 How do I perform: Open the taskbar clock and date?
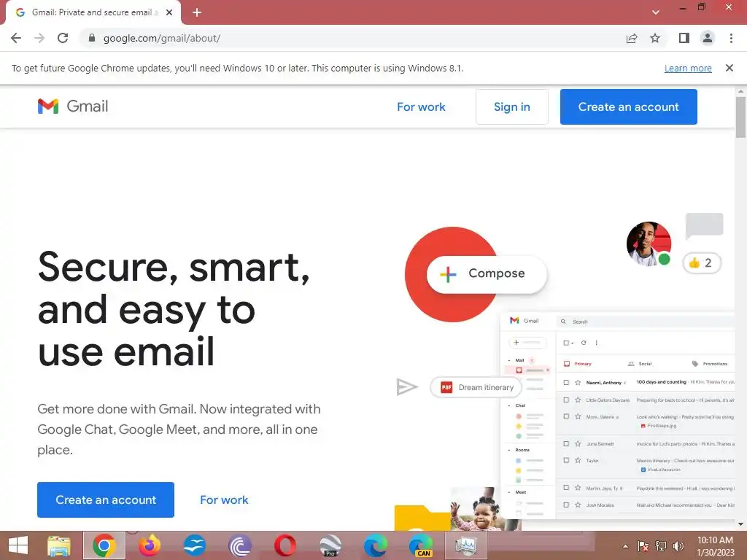715,546
